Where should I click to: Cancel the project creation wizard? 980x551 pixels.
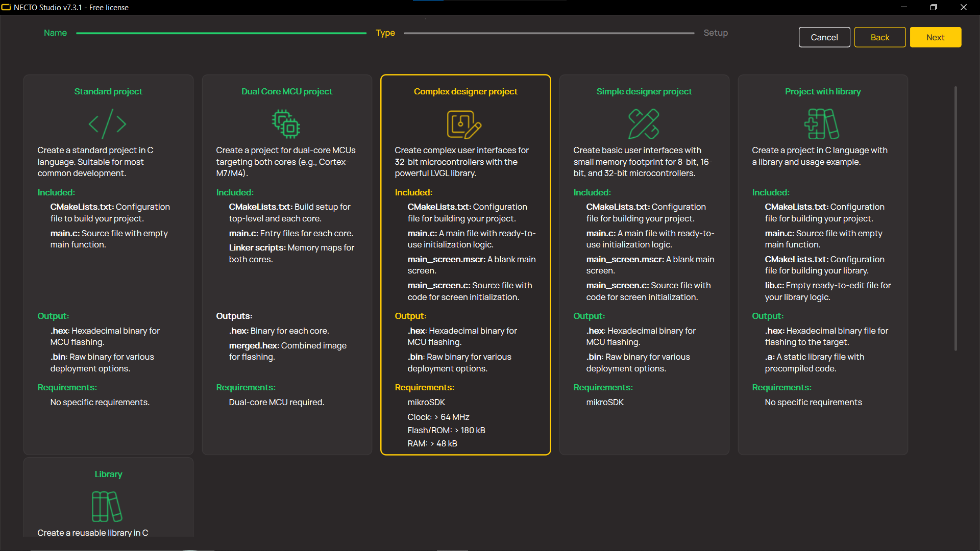click(824, 37)
